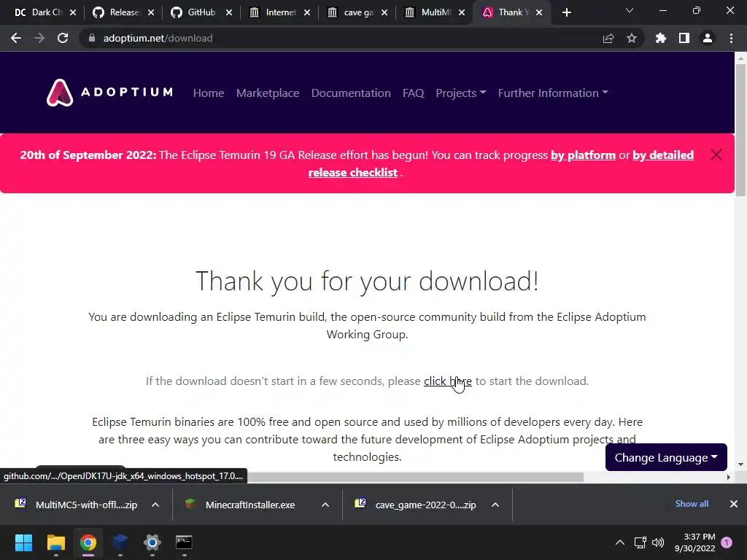Switch to the Internet Archive tab
The image size is (747, 560).
(273, 12)
